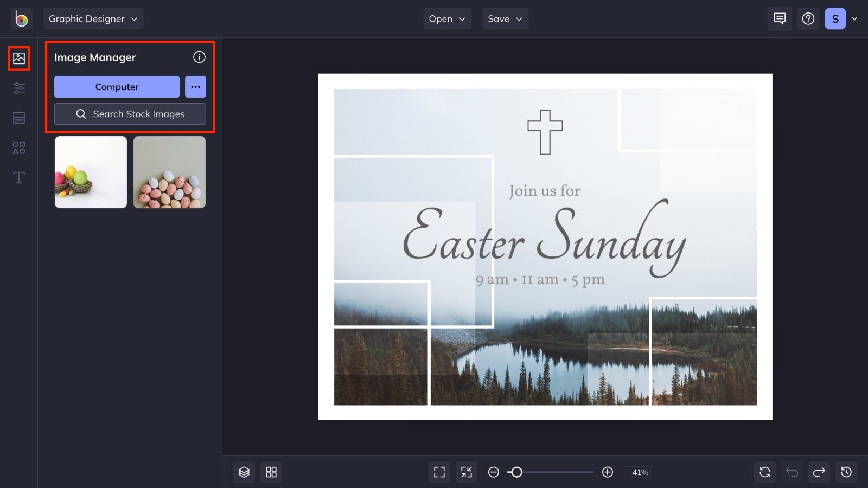Screen dimensions: 868x488
Task: Expand the Save menu
Action: tap(505, 18)
